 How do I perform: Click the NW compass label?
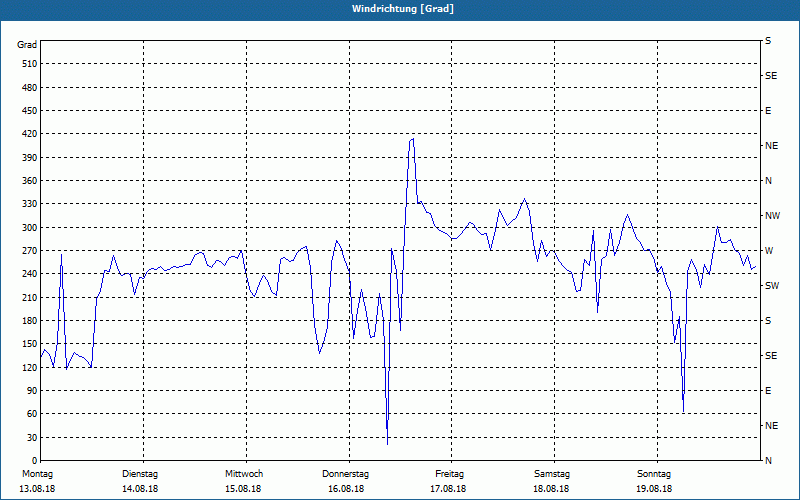click(x=772, y=216)
